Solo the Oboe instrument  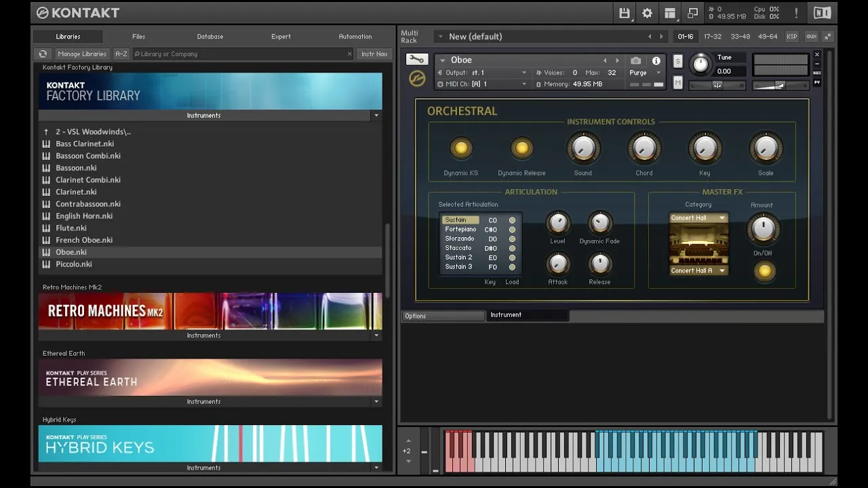(x=677, y=62)
